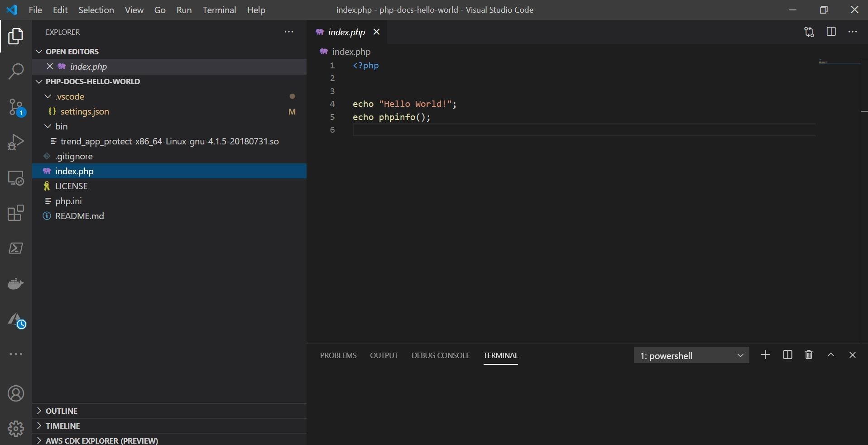Image resolution: width=868 pixels, height=445 pixels.
Task: Open editor more actions menu
Action: coord(853,32)
